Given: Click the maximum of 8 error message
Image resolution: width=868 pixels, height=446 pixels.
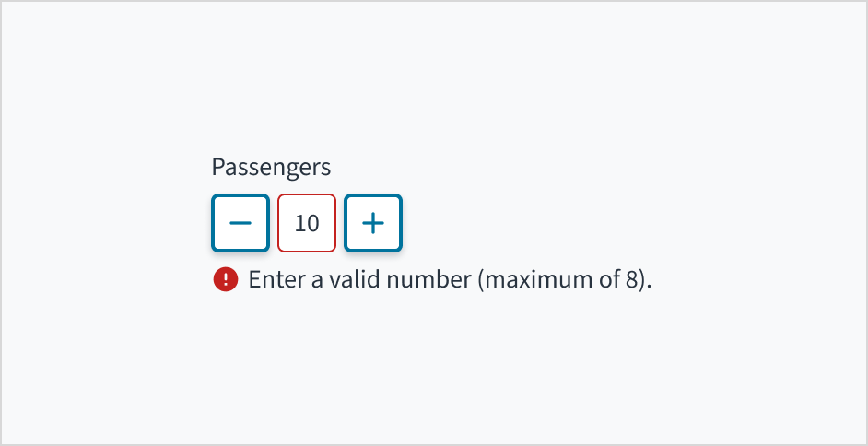Looking at the screenshot, I should (450, 279).
